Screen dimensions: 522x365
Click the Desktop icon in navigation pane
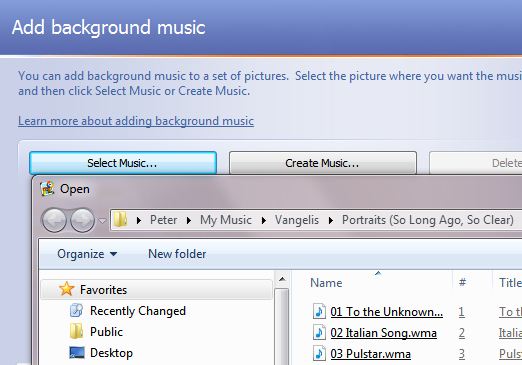[x=77, y=352]
